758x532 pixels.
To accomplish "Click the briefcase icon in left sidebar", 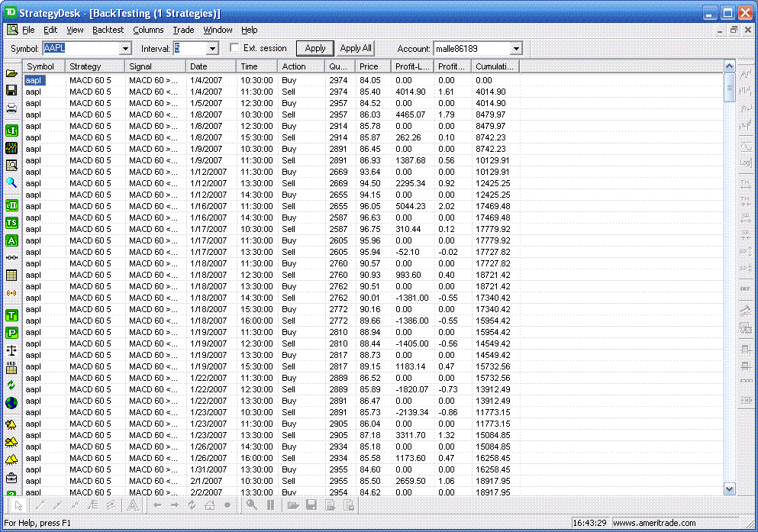I will (x=11, y=478).
